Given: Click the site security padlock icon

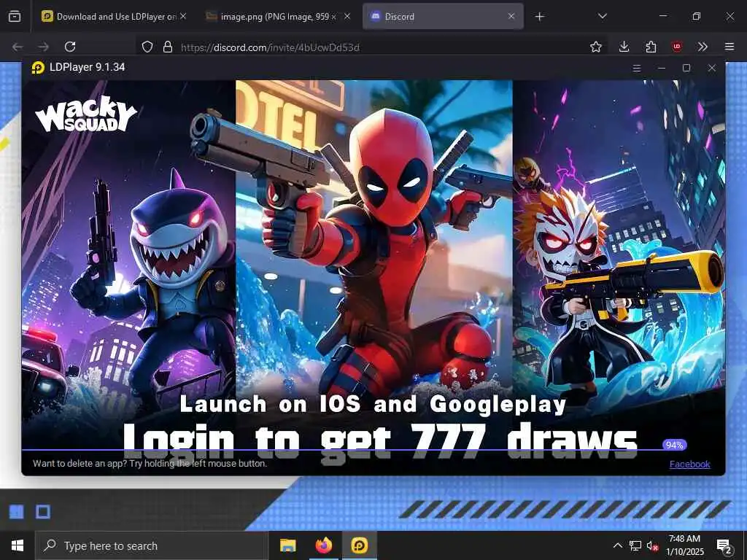Looking at the screenshot, I should click(167, 47).
